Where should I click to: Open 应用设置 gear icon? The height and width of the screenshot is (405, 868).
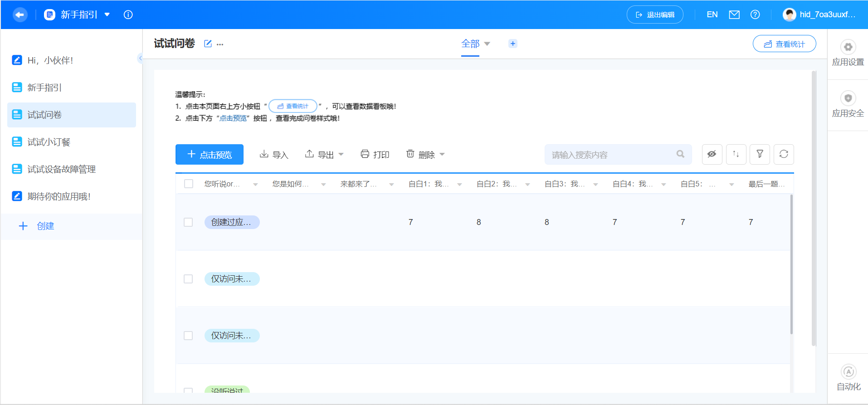click(848, 47)
